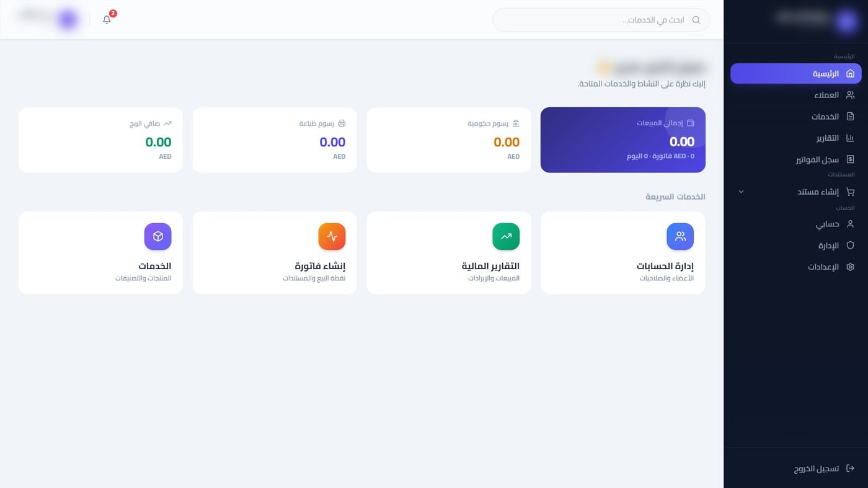Click the 0.00 value under رسوم طباعة
Screen dimensions: 868x488
pyautogui.click(x=332, y=142)
